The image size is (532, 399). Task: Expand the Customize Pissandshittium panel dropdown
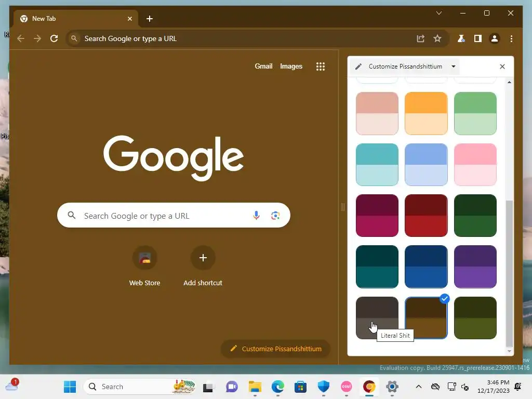click(454, 66)
